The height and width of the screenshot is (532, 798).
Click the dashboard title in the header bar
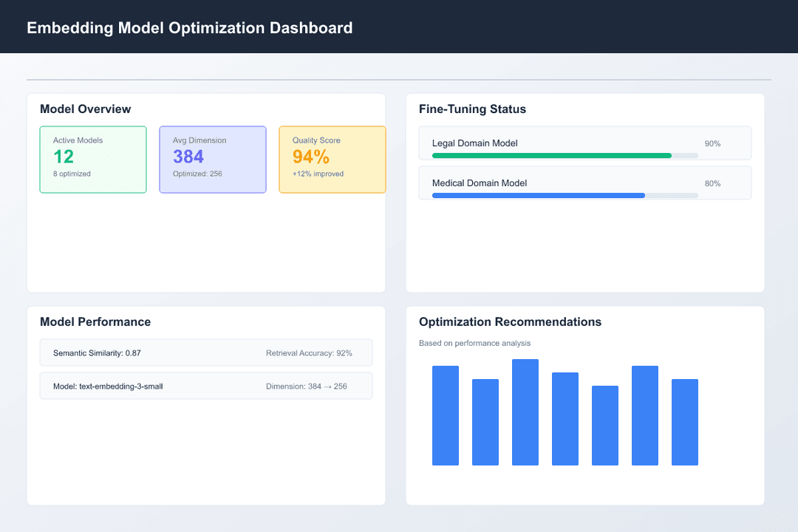point(189,27)
